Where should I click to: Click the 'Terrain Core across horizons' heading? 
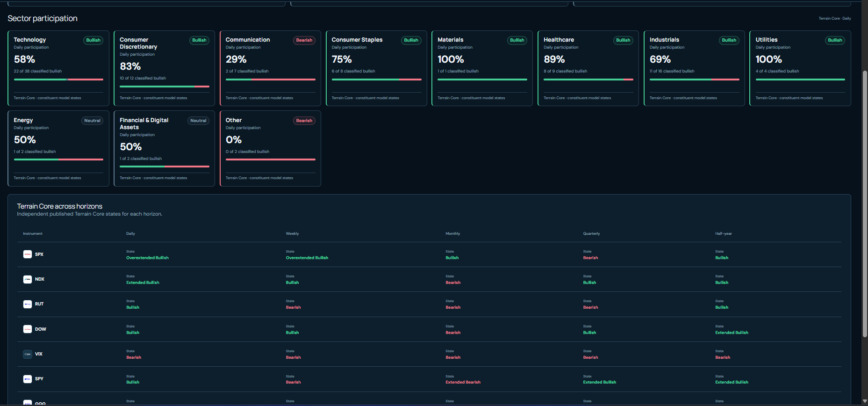(59, 206)
